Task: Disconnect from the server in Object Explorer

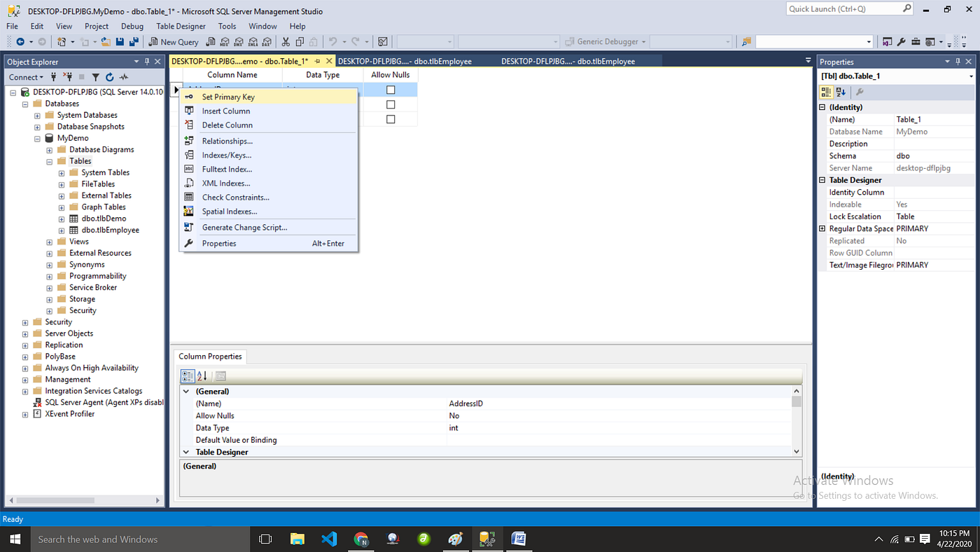Action: tap(67, 77)
